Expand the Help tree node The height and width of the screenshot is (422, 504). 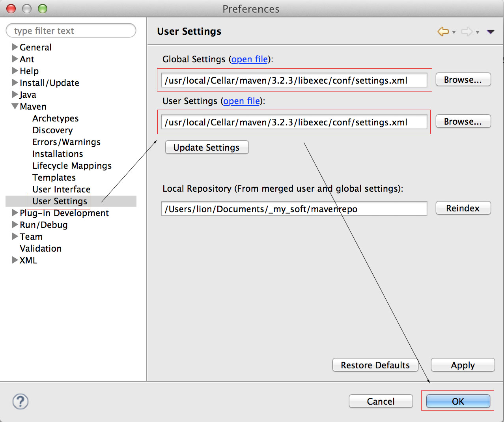pyautogui.click(x=15, y=71)
